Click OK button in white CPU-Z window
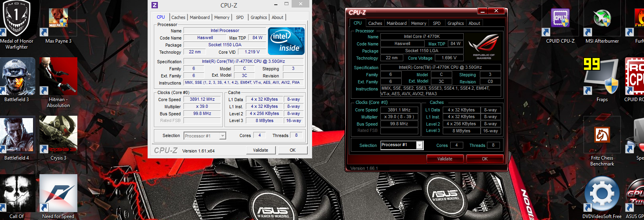This screenshot has width=644, height=220. [292, 150]
